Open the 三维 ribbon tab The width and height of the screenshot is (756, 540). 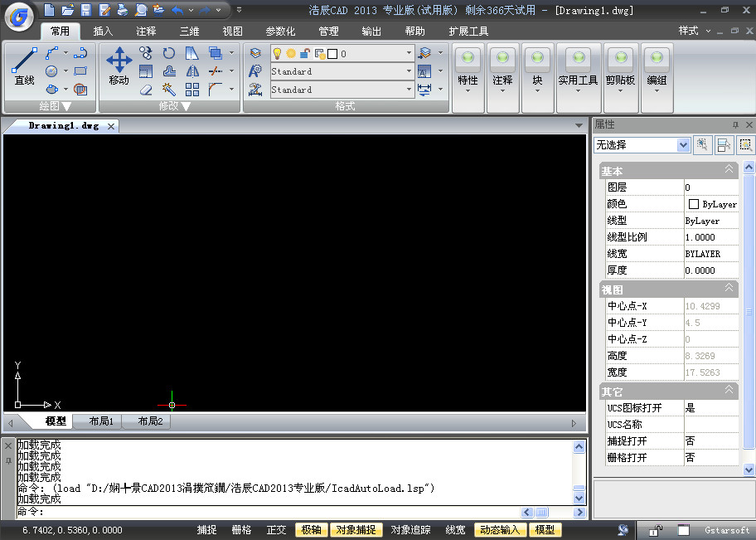pos(190,32)
